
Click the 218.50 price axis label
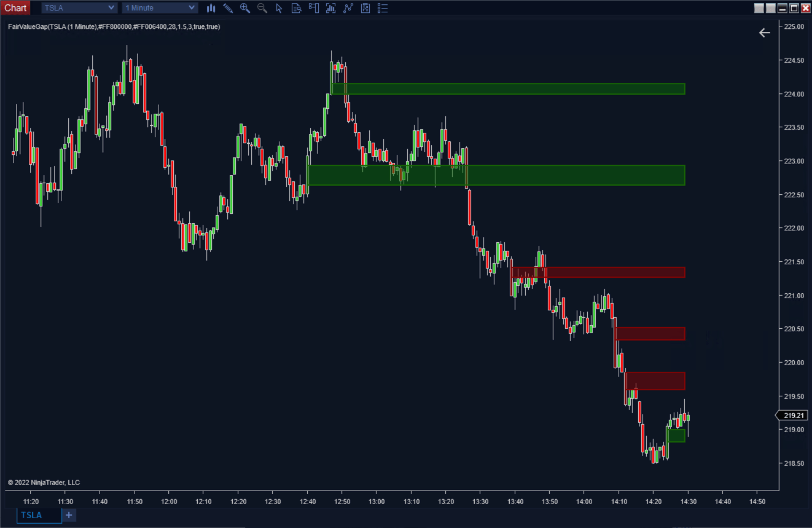pyautogui.click(x=794, y=463)
